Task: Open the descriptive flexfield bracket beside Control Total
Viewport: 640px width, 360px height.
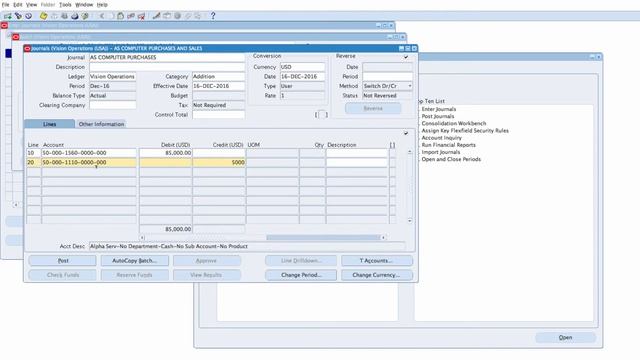Action: pyautogui.click(x=321, y=115)
